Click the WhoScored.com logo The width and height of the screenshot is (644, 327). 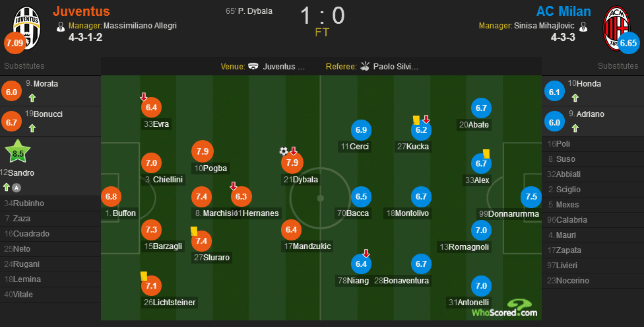tap(504, 308)
